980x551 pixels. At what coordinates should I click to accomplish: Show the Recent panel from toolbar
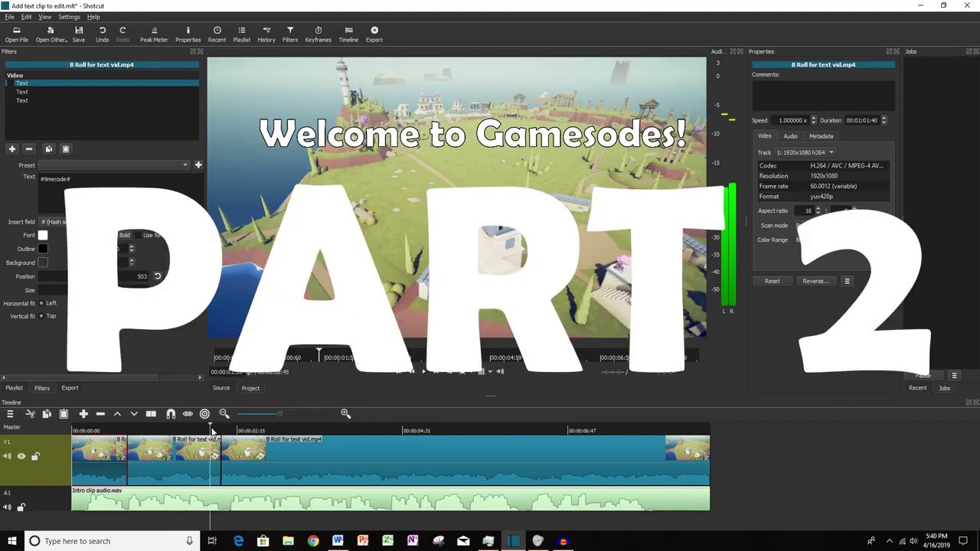click(217, 34)
